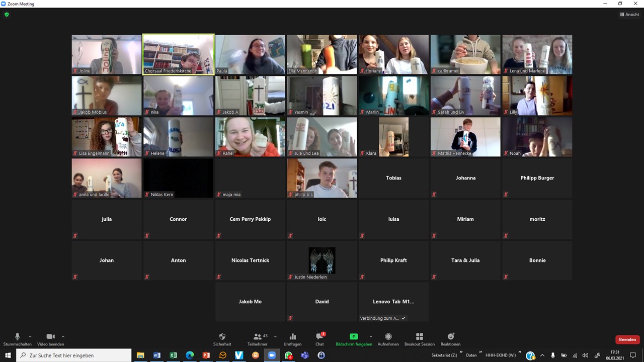
Task: Stop camera with Video beenden
Action: (x=50, y=339)
